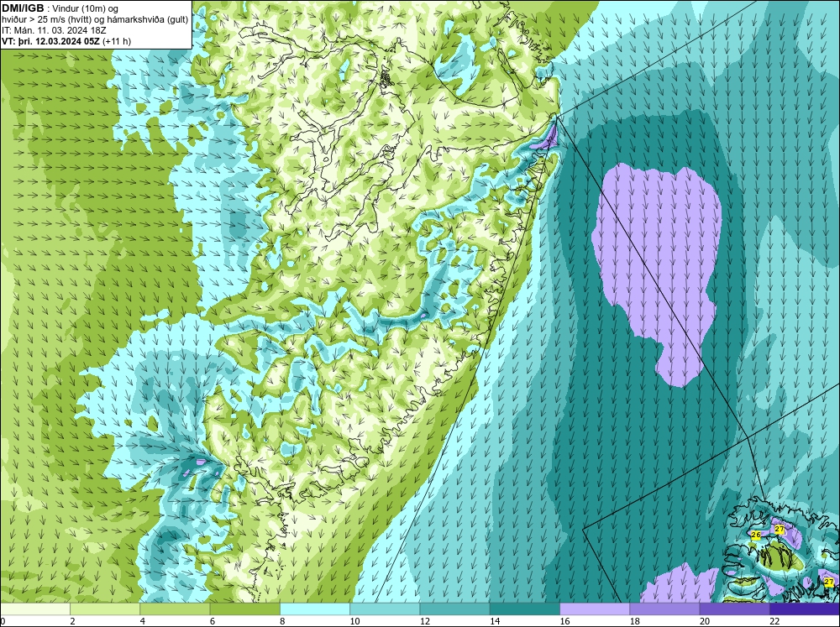Click the light turquoise 10–12 m/s legend swatch

[385, 609]
